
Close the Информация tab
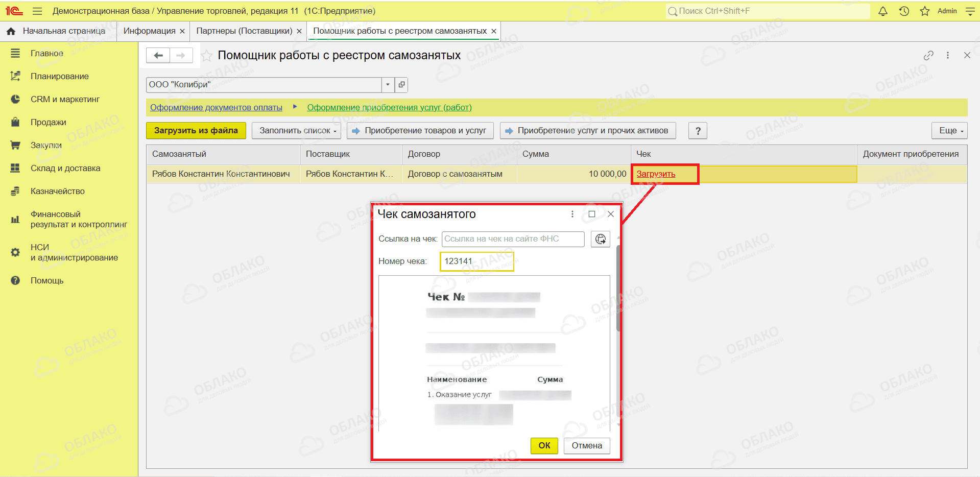(182, 31)
